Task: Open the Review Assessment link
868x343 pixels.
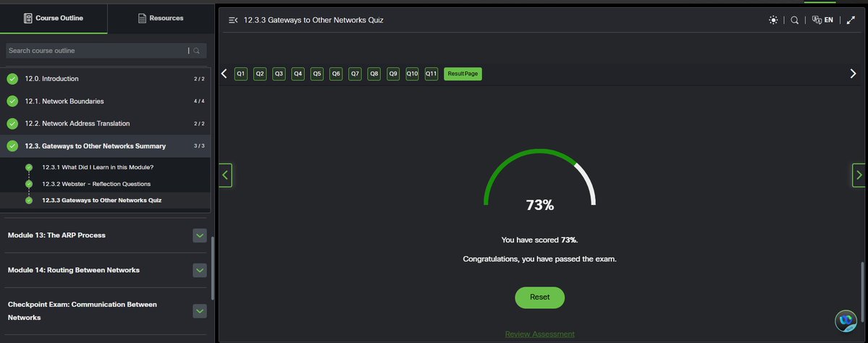Action: (540, 334)
